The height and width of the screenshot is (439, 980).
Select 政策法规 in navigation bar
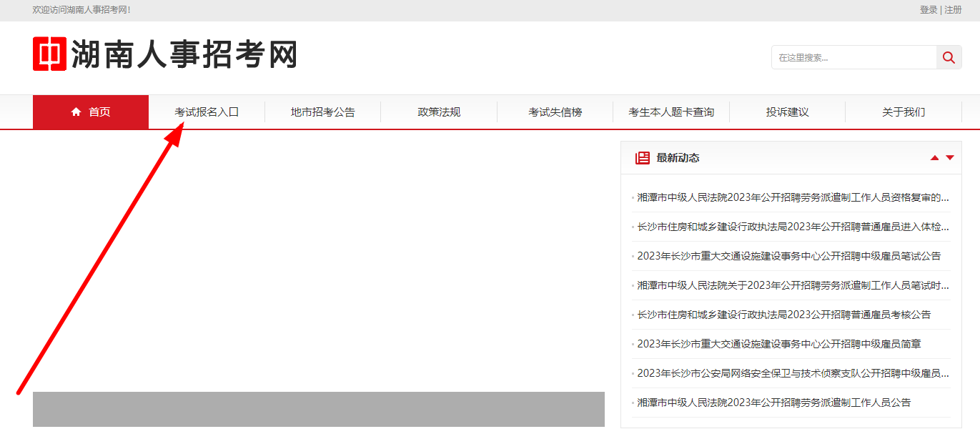(439, 112)
